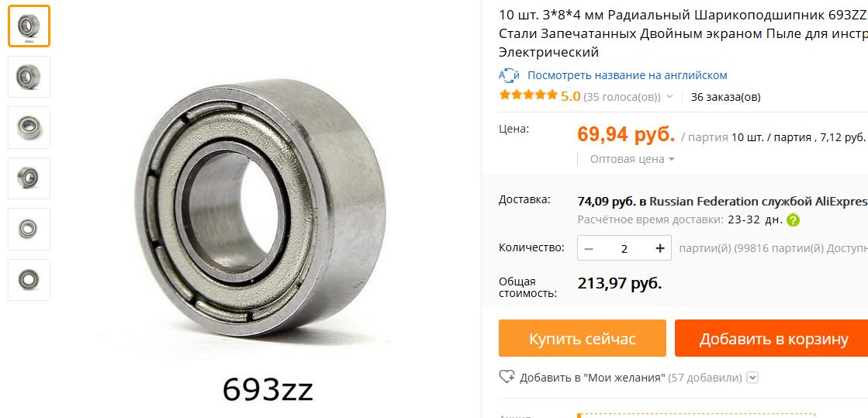Select the sixth bearing thumbnail
Viewport: 868px width, 418px height.
[x=29, y=280]
